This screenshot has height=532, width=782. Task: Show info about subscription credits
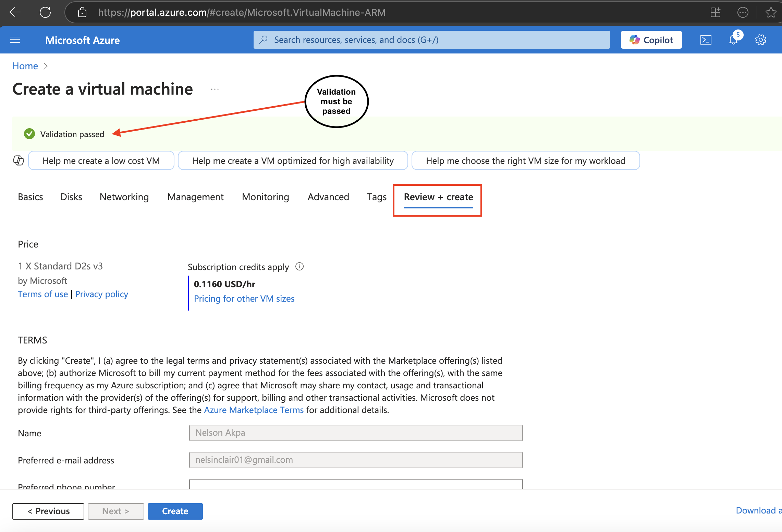pos(300,266)
